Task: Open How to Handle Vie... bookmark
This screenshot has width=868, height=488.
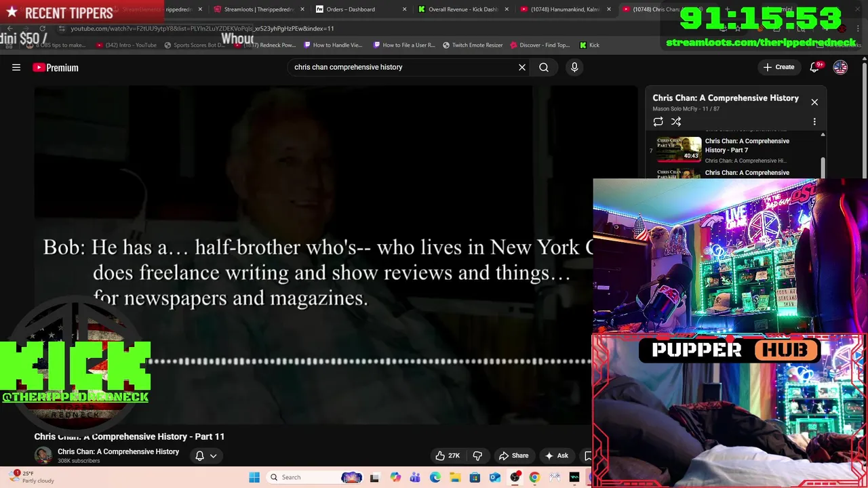Action: 333,45
